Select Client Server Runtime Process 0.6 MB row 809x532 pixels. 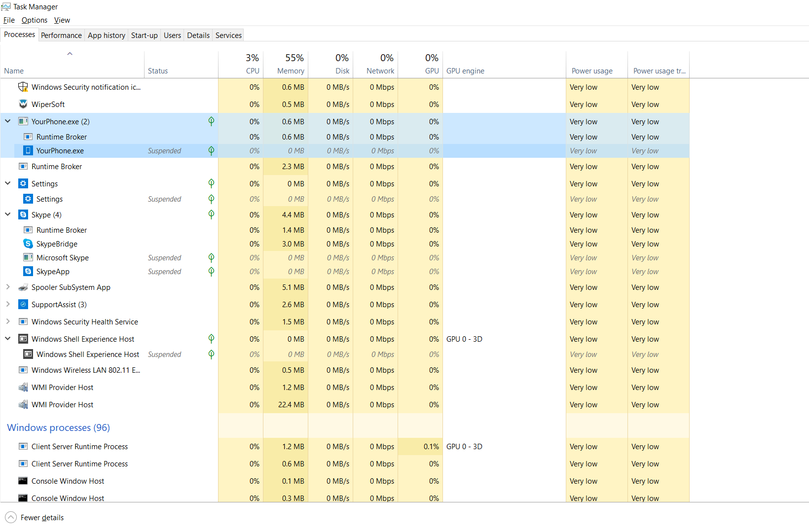point(345,464)
